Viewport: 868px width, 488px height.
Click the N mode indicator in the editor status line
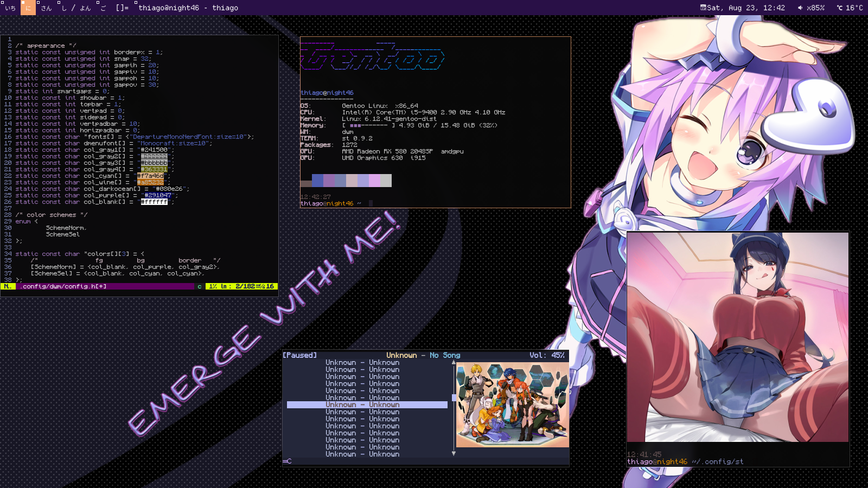point(8,286)
